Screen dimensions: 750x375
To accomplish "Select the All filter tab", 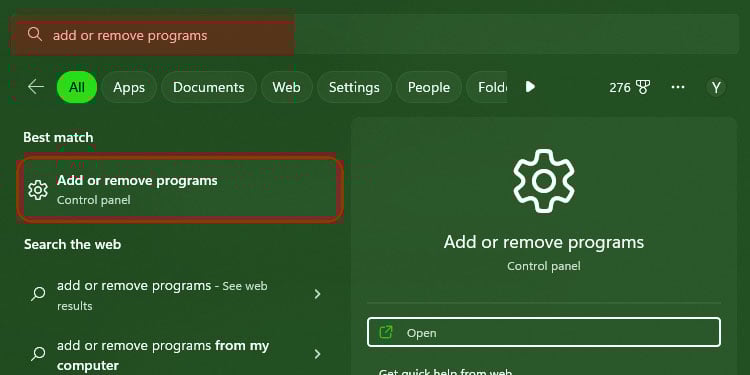I will pos(77,87).
